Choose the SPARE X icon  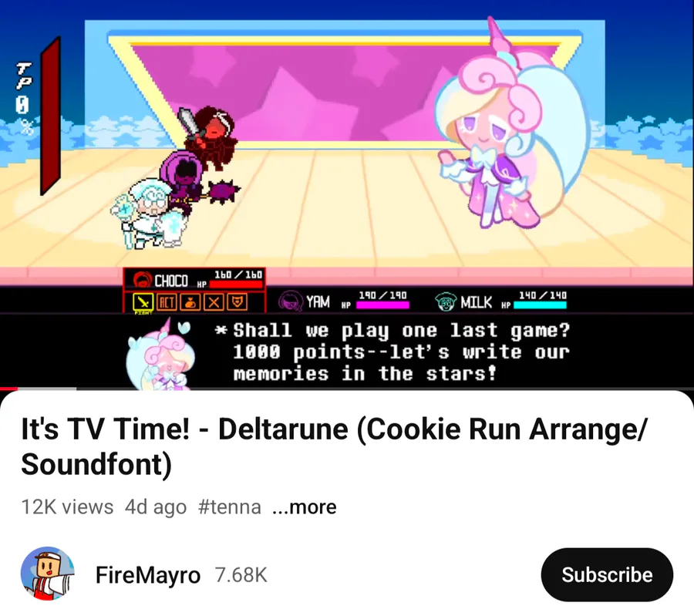coord(214,302)
